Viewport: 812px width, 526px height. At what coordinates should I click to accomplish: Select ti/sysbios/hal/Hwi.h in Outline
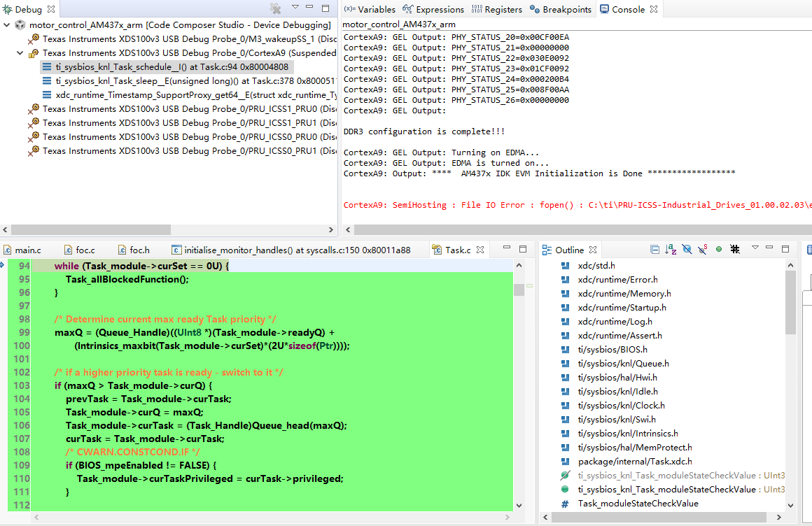[617, 378]
